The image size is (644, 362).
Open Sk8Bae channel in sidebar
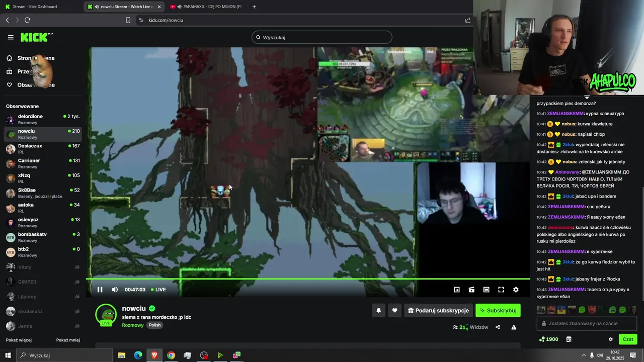[x=43, y=193]
